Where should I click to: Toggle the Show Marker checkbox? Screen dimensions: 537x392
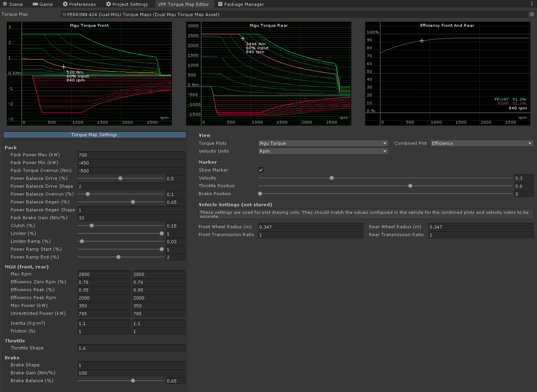point(261,170)
